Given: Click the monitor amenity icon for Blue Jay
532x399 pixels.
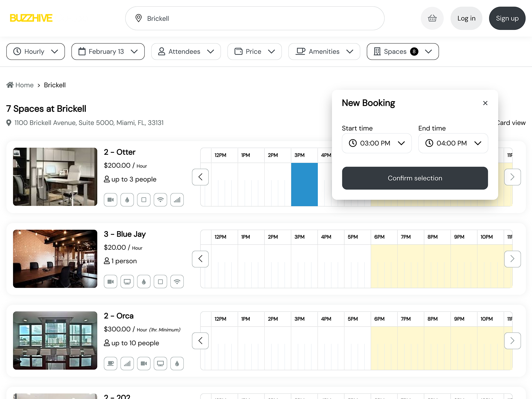Looking at the screenshot, I should 127,282.
